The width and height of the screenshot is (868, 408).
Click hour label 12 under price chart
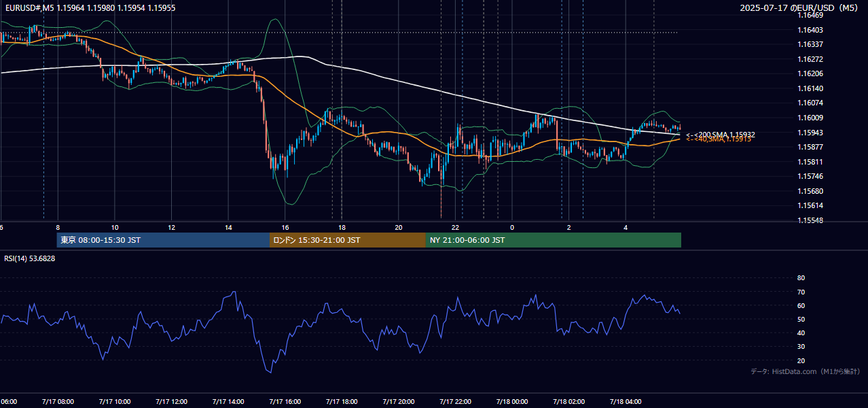[172, 227]
